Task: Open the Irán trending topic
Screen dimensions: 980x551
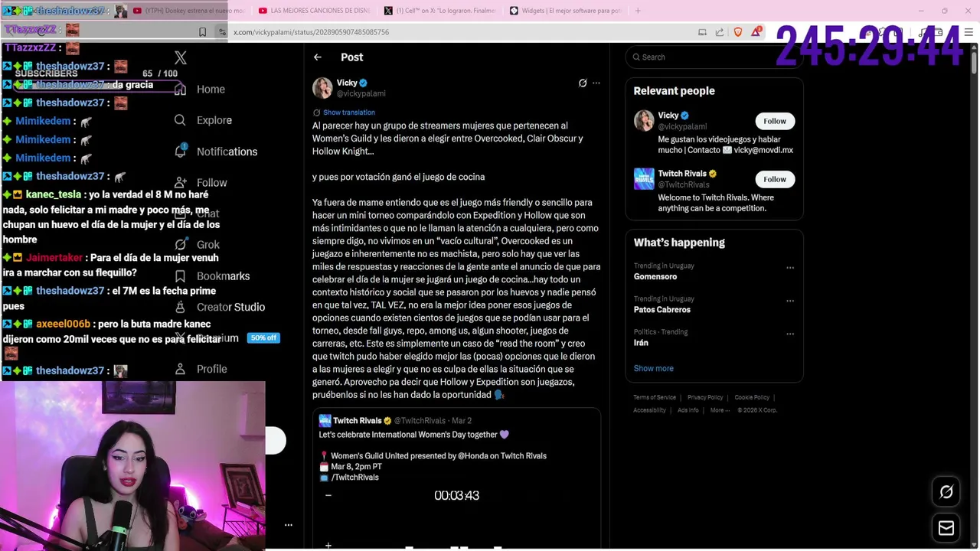Action: pos(641,343)
